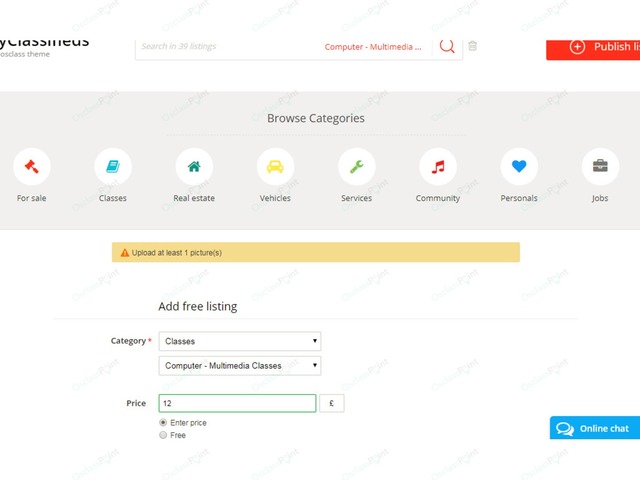Click the Community category label
The height and width of the screenshot is (480, 640).
(x=438, y=198)
